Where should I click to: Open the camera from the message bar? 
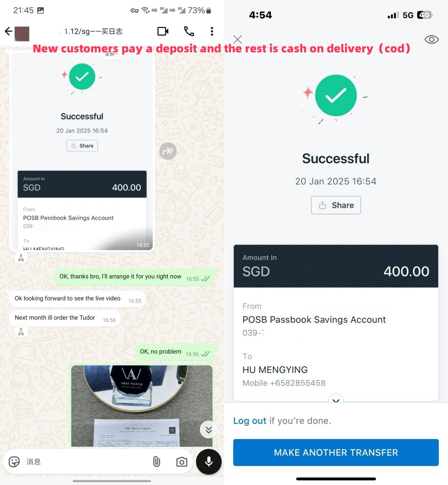coord(182,462)
